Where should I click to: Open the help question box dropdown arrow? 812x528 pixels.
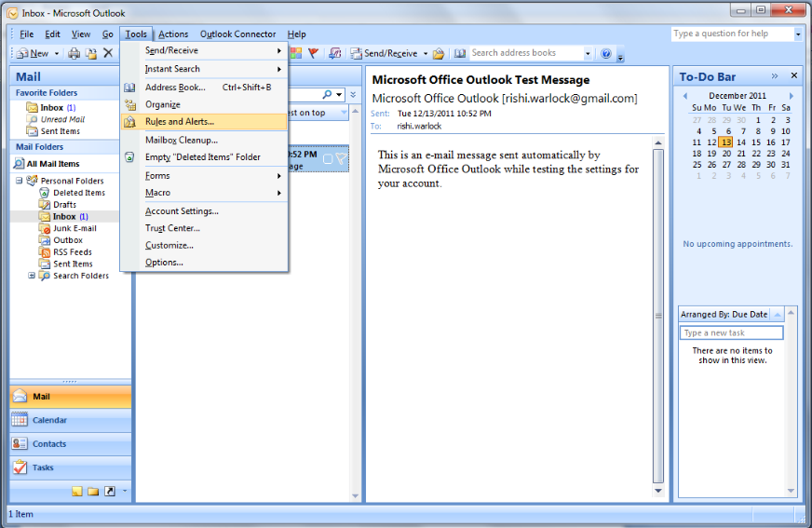point(798,34)
